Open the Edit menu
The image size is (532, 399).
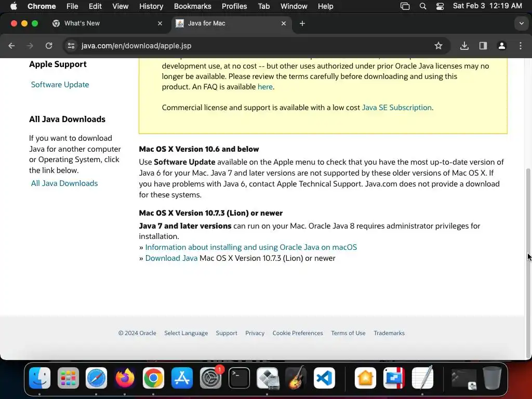click(95, 6)
